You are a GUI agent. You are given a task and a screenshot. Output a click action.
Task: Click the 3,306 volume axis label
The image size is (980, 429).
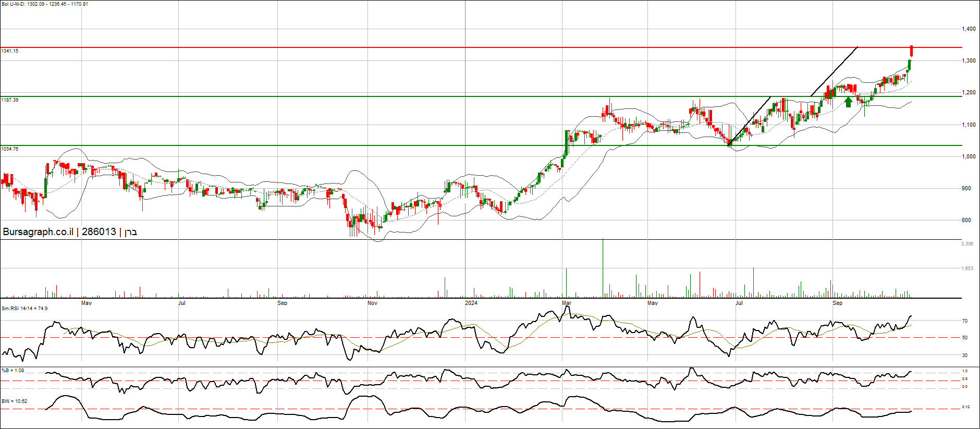point(967,244)
